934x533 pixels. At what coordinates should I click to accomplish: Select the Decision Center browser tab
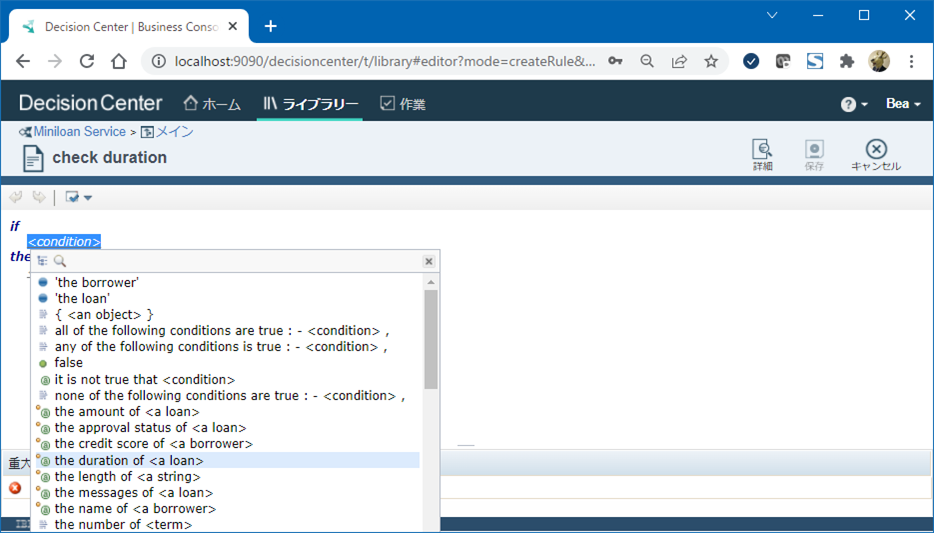tap(129, 27)
